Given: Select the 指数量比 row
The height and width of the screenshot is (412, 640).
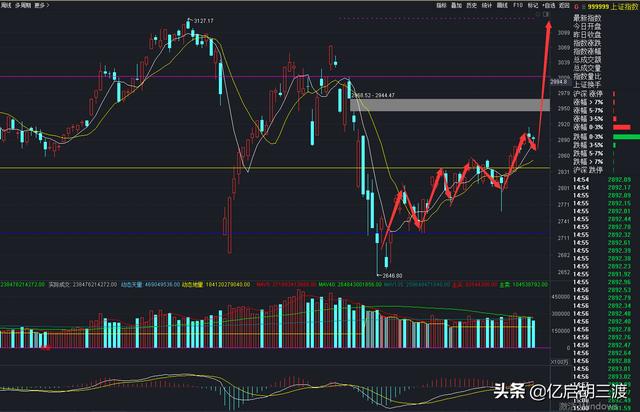Looking at the screenshot, I should (x=587, y=77).
